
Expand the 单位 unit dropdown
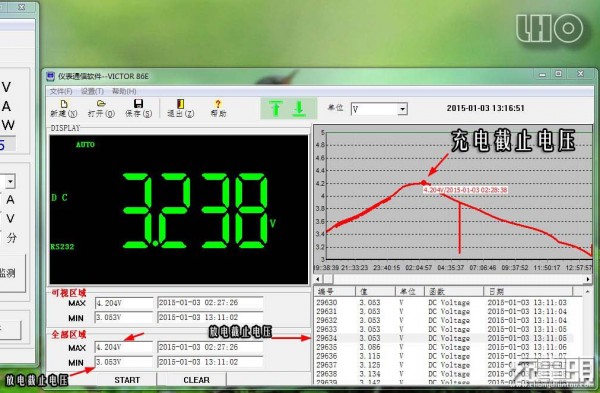coord(402,109)
